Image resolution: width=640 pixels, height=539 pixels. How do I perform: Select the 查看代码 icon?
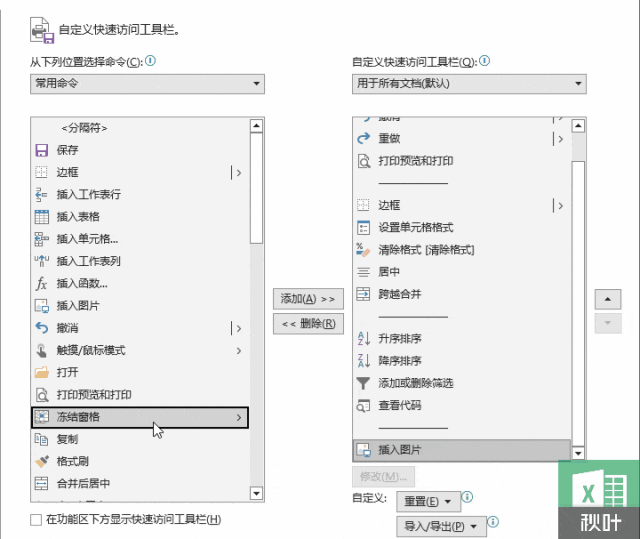click(x=363, y=406)
